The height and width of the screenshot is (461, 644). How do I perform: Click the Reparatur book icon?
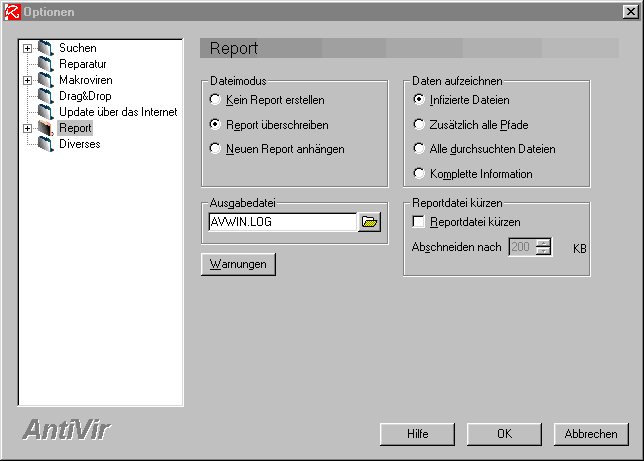coord(45,64)
